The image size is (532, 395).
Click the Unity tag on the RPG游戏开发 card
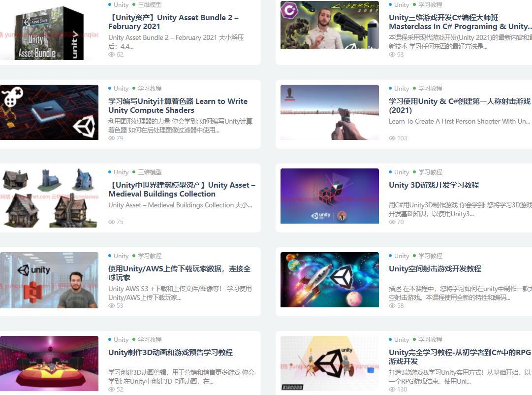(402, 340)
